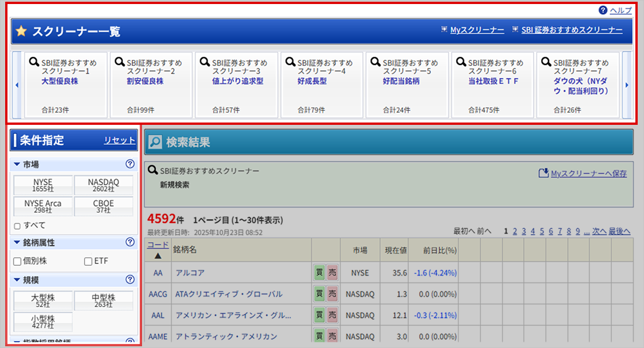Click the left carousel arrow in screener list
This screenshot has width=644, height=348.
[x=17, y=85]
